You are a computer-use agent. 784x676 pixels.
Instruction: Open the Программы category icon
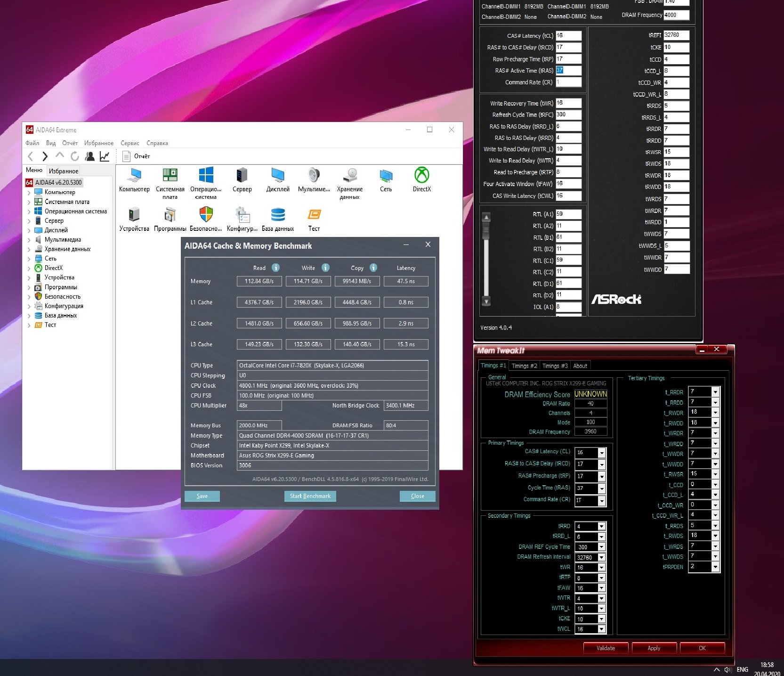point(170,215)
